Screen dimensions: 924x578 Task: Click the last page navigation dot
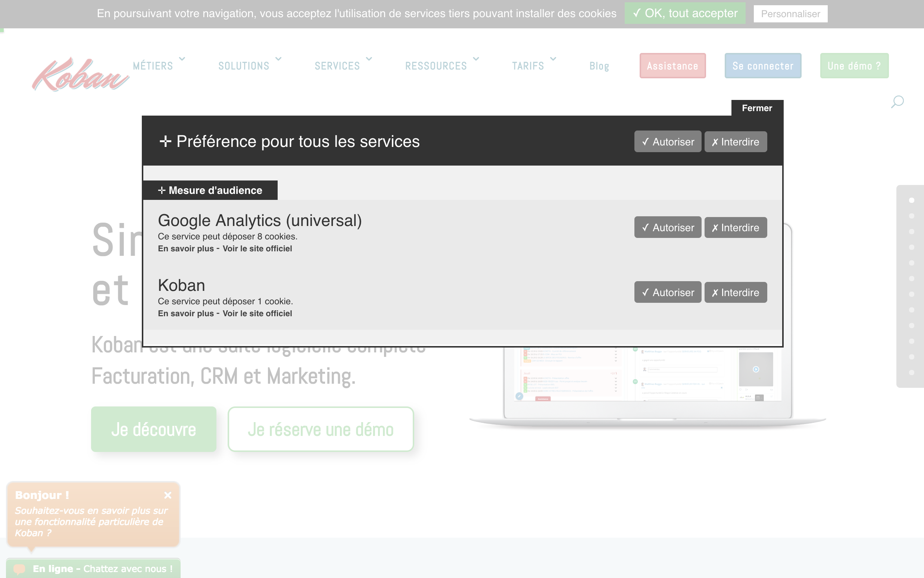click(911, 372)
